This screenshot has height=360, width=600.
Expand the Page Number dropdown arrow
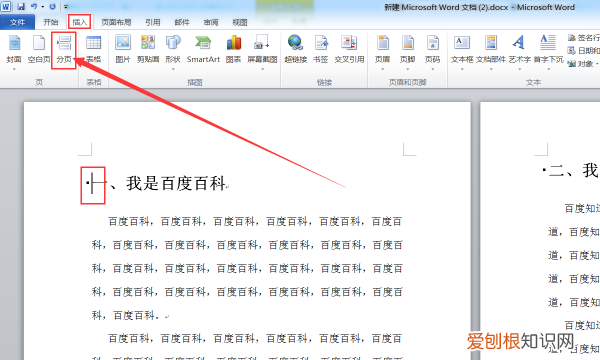point(432,69)
